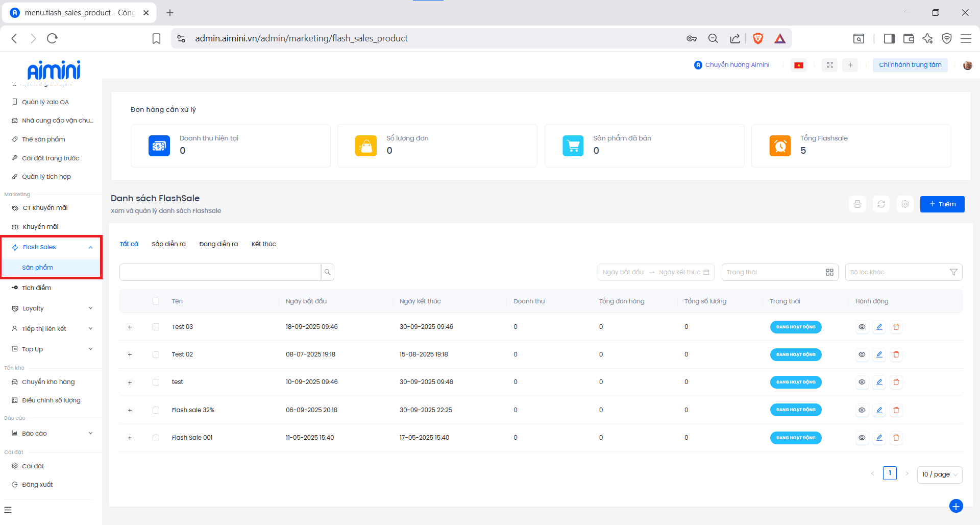The width and height of the screenshot is (980, 525).
Task: Click the blue floating plus button
Action: pyautogui.click(x=955, y=506)
